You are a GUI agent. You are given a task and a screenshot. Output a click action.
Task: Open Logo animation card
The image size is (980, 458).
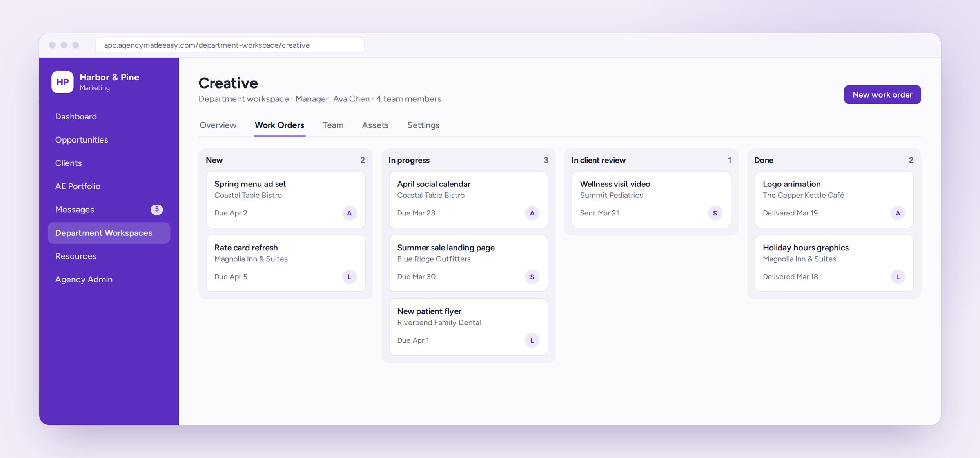(x=834, y=199)
